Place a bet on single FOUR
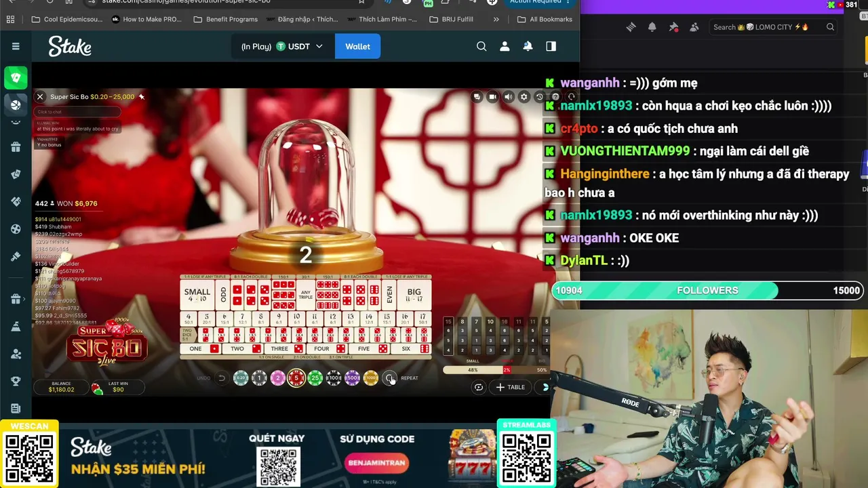Viewport: 868px width, 488px height. point(327,349)
